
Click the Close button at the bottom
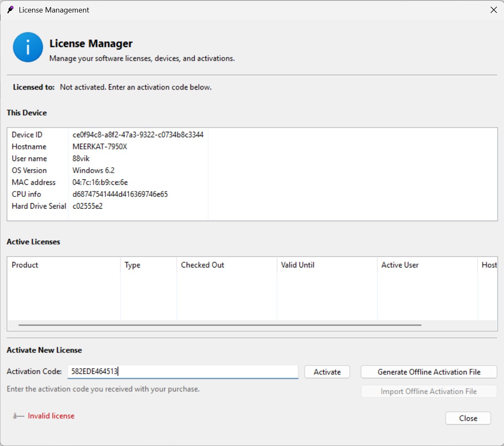coord(468,418)
